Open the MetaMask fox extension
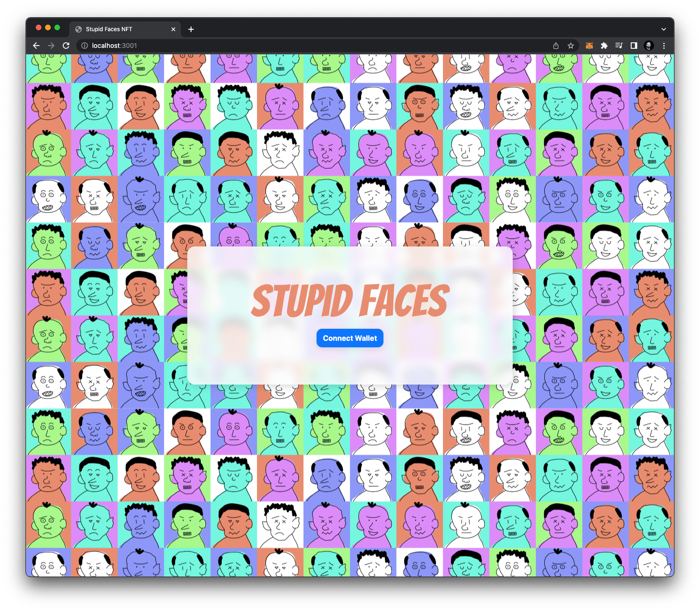The image size is (700, 611). (589, 46)
